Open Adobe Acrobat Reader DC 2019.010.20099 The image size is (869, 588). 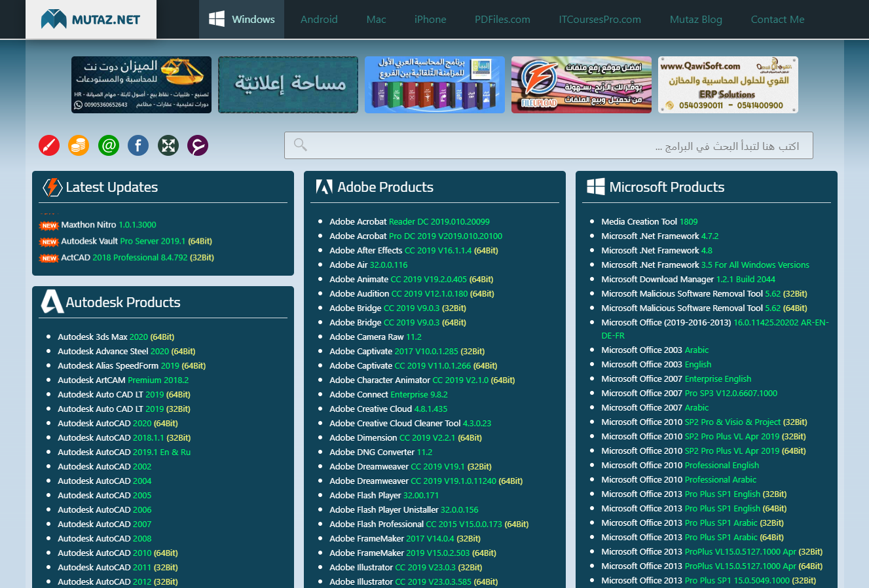click(410, 221)
